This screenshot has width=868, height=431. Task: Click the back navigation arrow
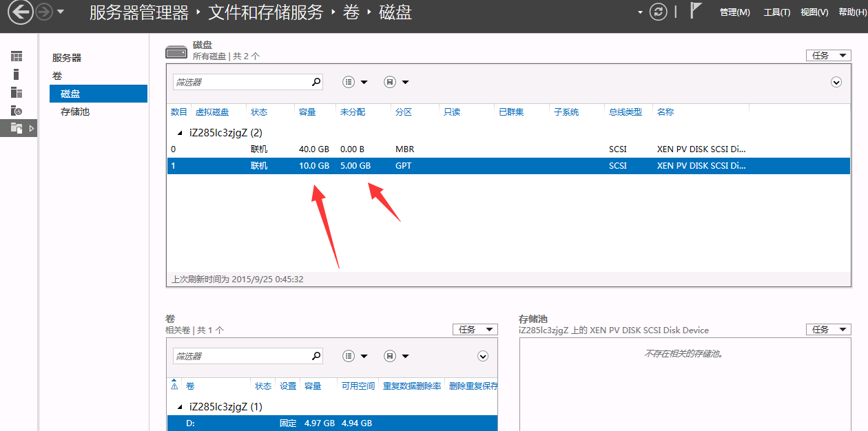[20, 12]
